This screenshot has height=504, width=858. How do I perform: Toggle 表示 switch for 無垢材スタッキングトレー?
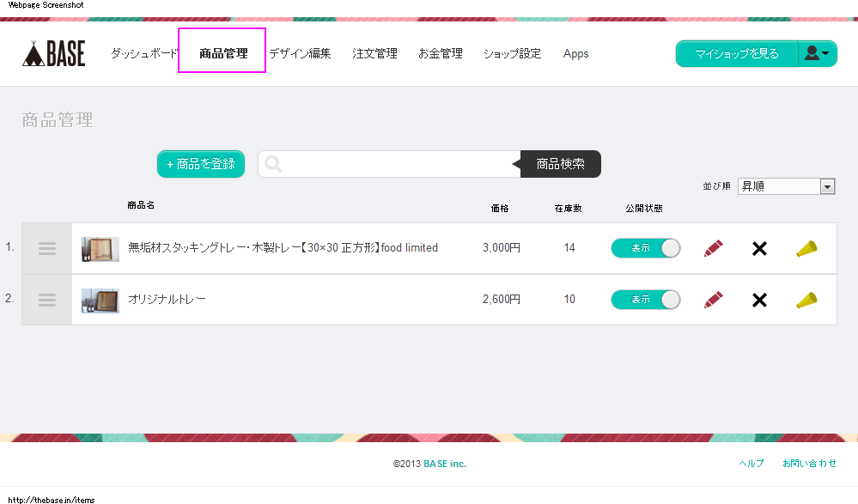[x=646, y=248]
